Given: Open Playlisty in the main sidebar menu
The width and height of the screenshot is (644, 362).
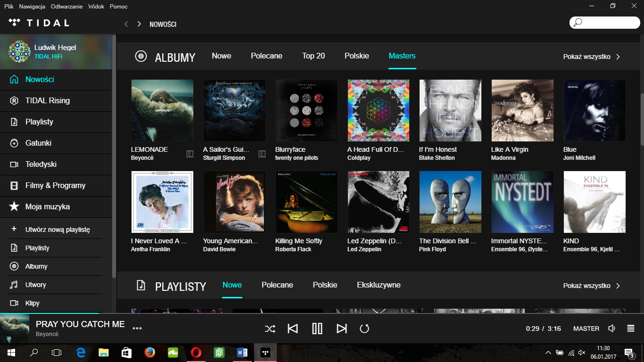Looking at the screenshot, I should pyautogui.click(x=56, y=122).
